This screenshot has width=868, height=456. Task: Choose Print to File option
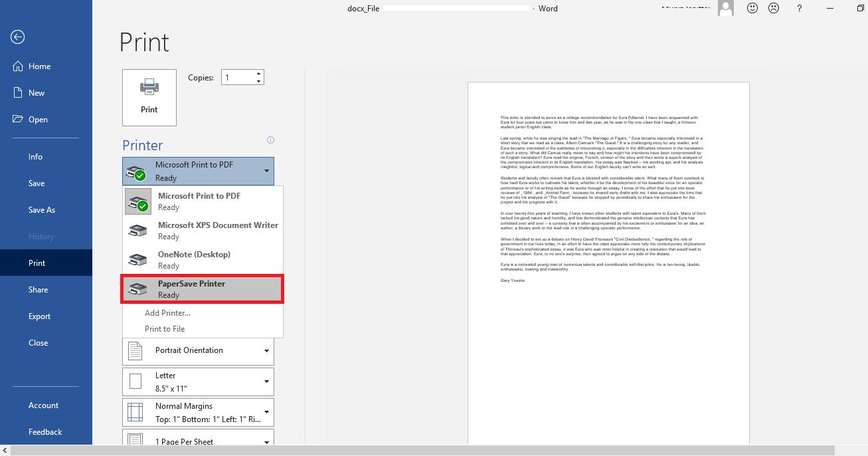click(165, 329)
